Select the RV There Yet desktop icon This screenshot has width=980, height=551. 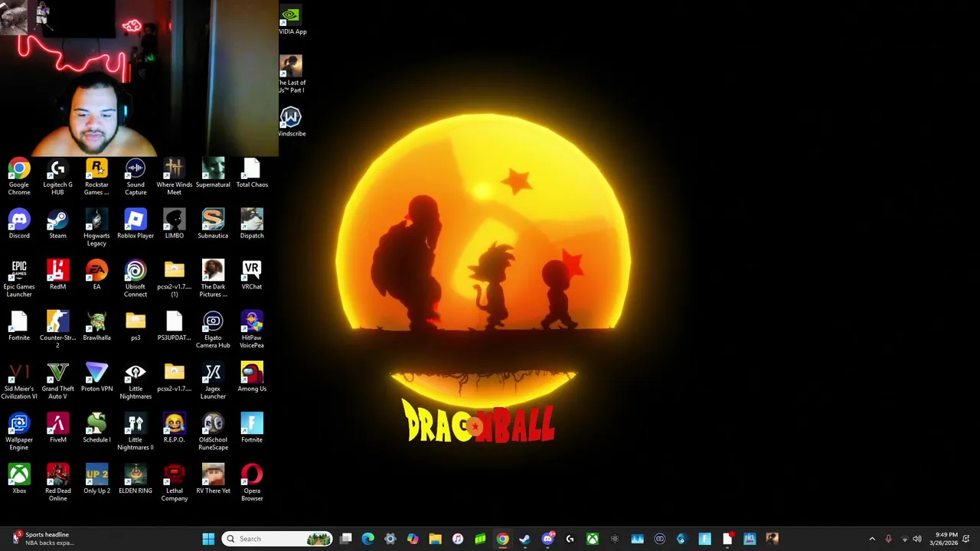[213, 479]
